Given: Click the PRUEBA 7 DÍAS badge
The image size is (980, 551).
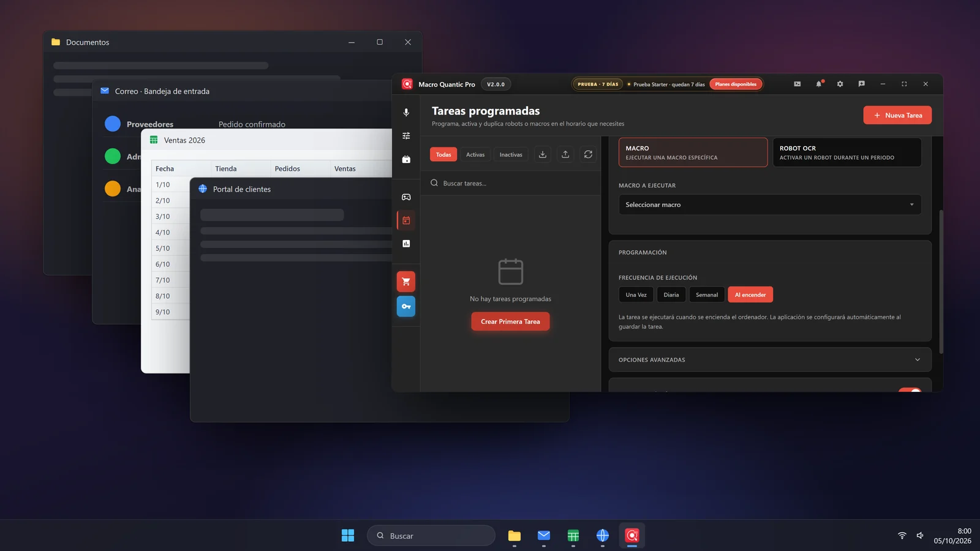Looking at the screenshot, I should [x=598, y=84].
